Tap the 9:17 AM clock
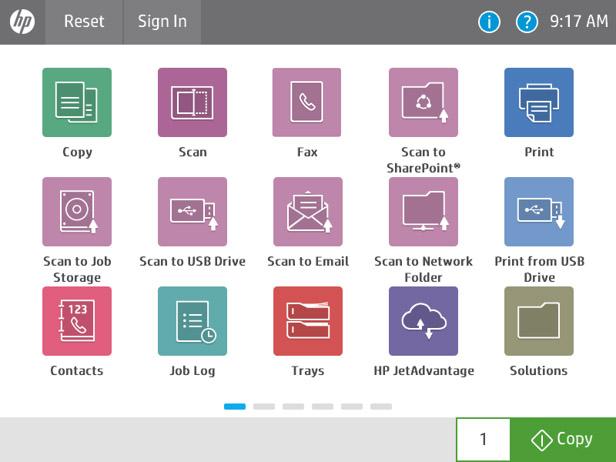616x462 pixels. (579, 22)
